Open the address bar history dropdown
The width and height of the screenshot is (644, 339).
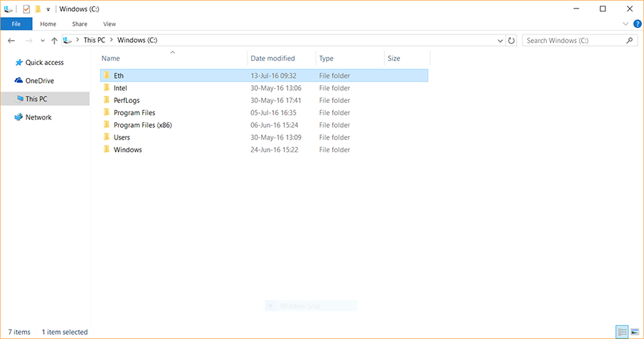500,40
